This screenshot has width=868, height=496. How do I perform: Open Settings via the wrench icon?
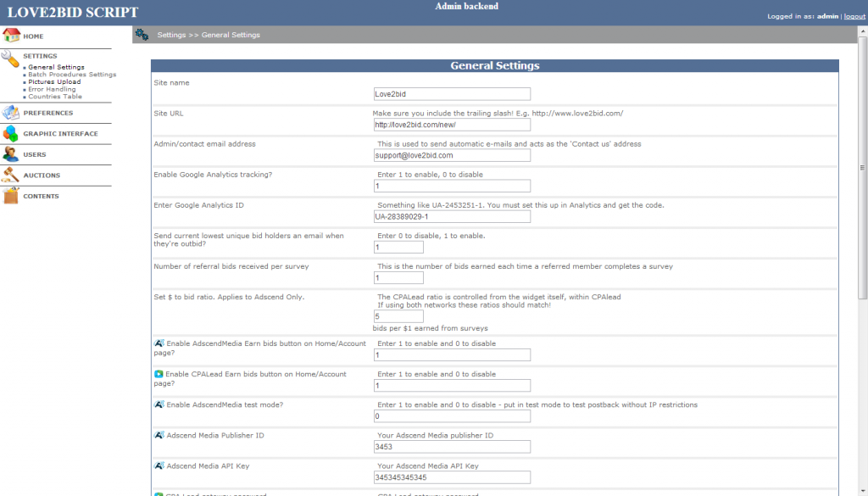tap(10, 59)
